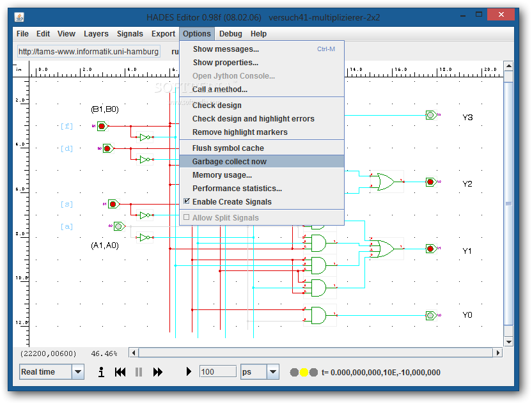Select the inverter after input [s]

click(145, 215)
